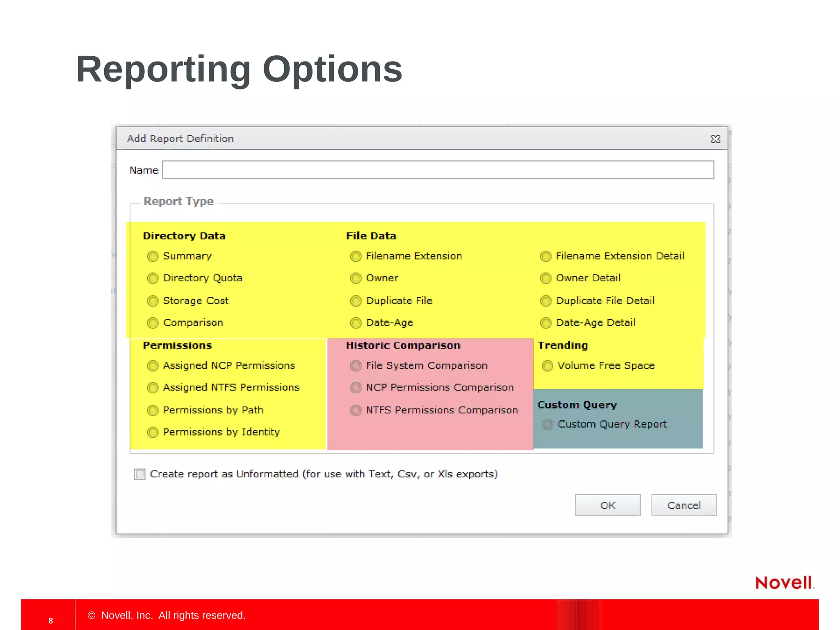
Task: Click the Add Report Definition title text
Action: pos(180,139)
